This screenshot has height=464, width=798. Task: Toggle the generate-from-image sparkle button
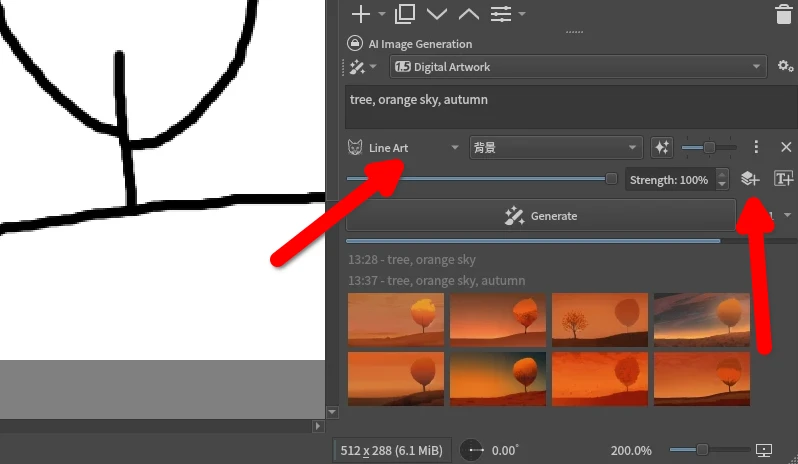[661, 148]
